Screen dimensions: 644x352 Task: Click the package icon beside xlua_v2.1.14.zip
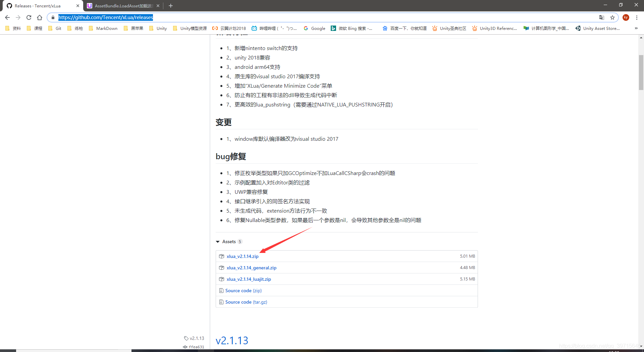(x=221, y=256)
